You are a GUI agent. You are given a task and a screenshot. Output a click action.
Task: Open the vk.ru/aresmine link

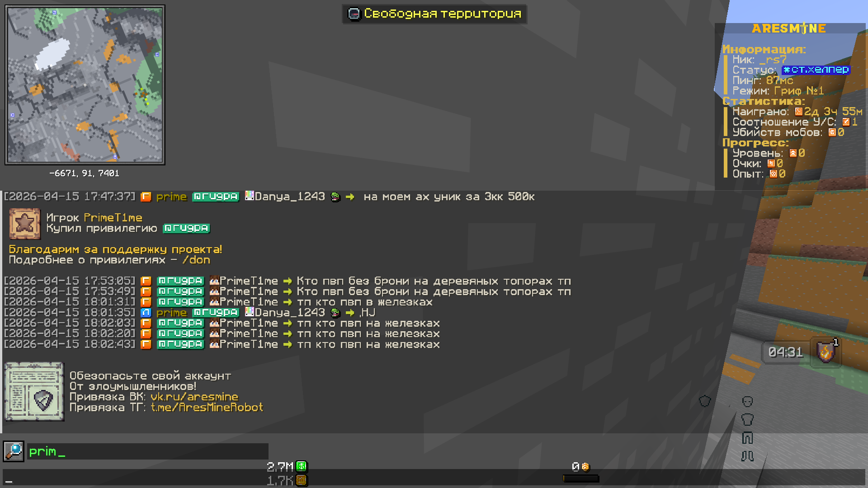click(x=194, y=397)
